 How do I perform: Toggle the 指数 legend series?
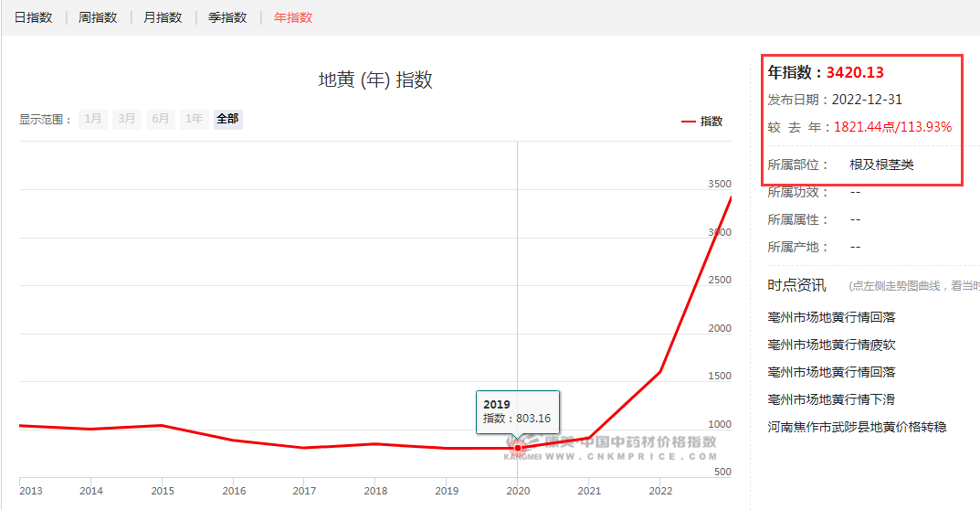pyautogui.click(x=701, y=122)
